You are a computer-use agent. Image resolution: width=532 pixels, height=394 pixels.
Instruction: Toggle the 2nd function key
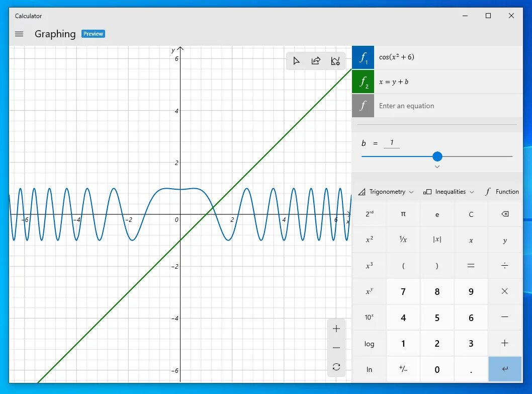(x=370, y=214)
